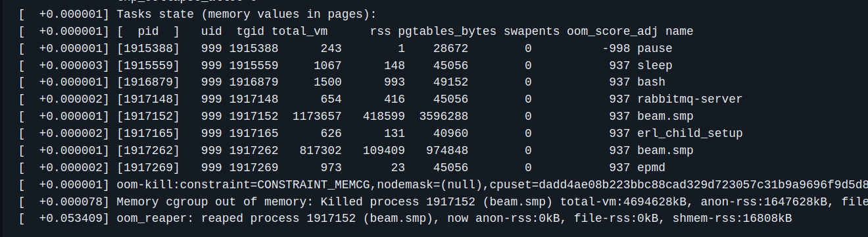The width and height of the screenshot is (868, 237).
Task: Click the pid '[1917262]'
Action: coord(148,151)
